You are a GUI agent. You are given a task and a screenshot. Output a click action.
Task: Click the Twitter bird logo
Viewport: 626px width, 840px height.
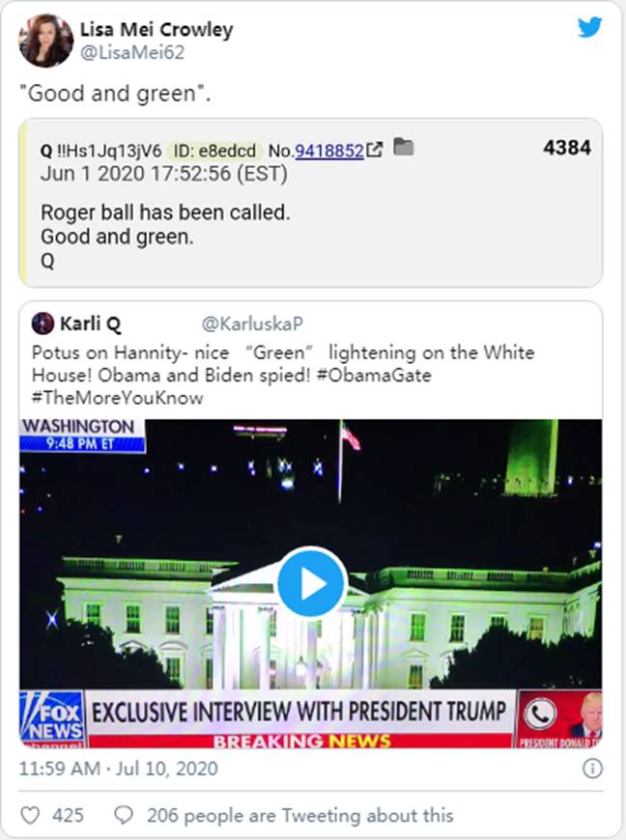tap(589, 27)
